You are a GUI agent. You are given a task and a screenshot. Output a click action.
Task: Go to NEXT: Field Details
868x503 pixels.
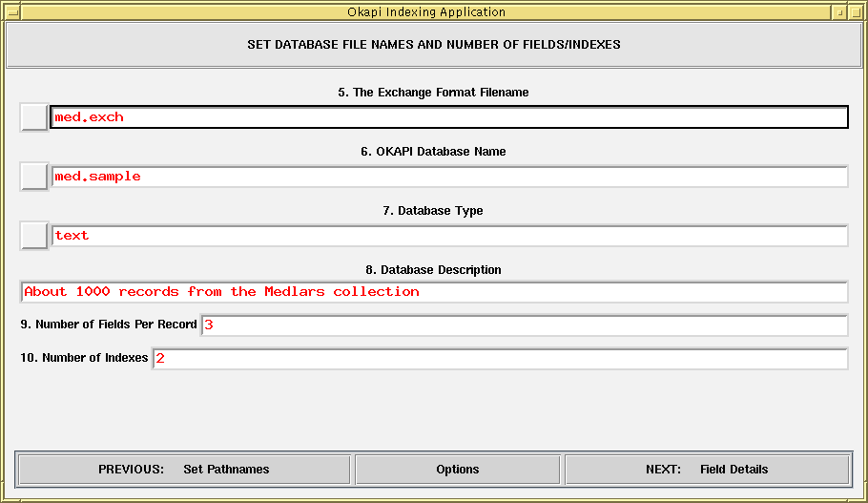coord(707,470)
